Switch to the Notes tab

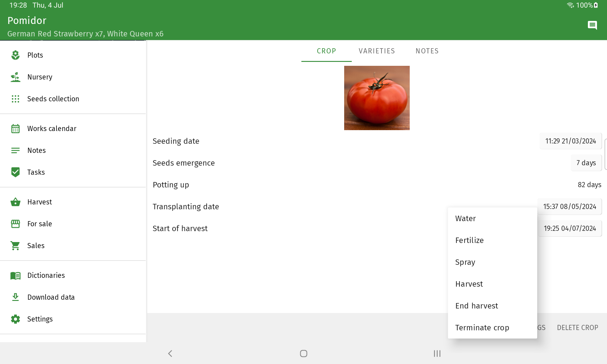click(427, 51)
